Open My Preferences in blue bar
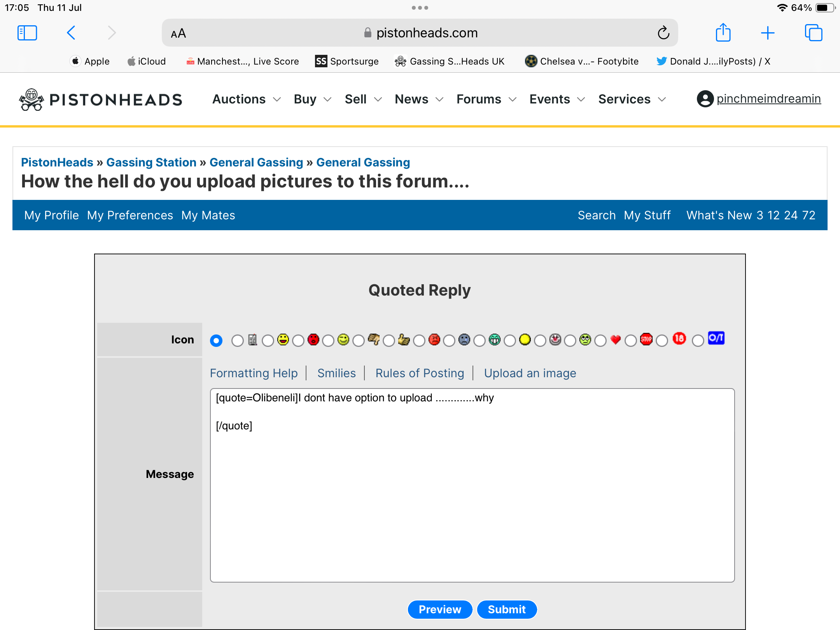840x630 pixels. [x=130, y=215]
